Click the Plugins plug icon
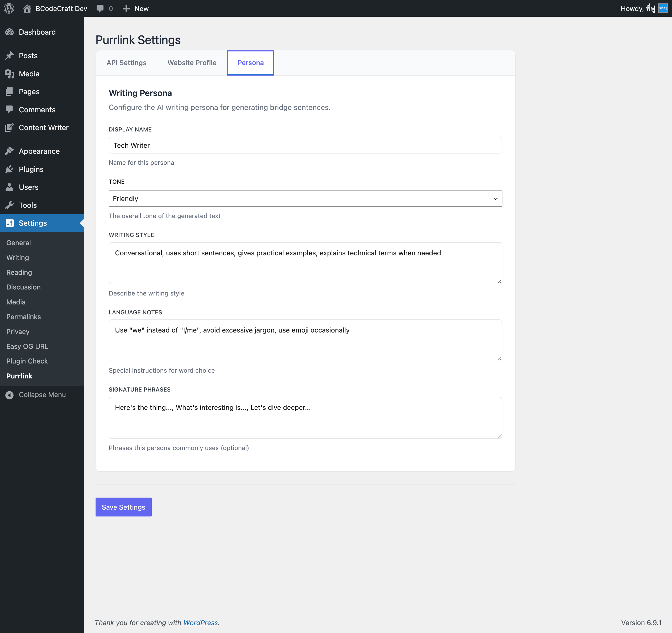 10,169
